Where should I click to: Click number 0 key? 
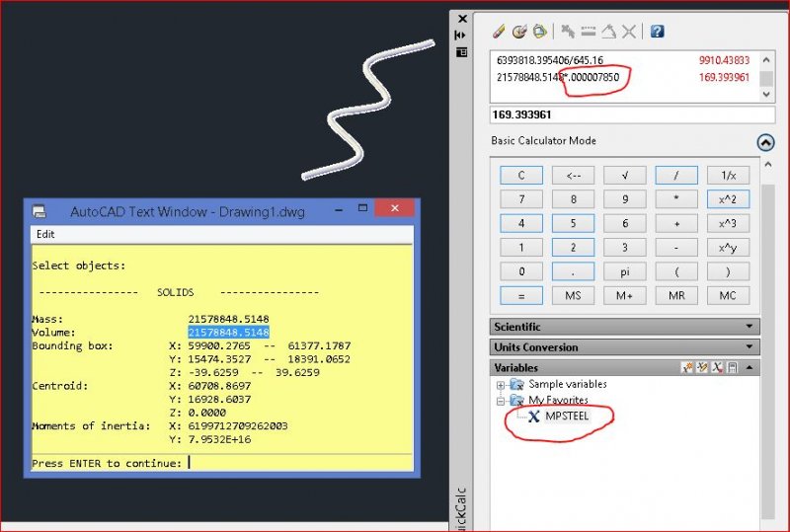(x=521, y=271)
